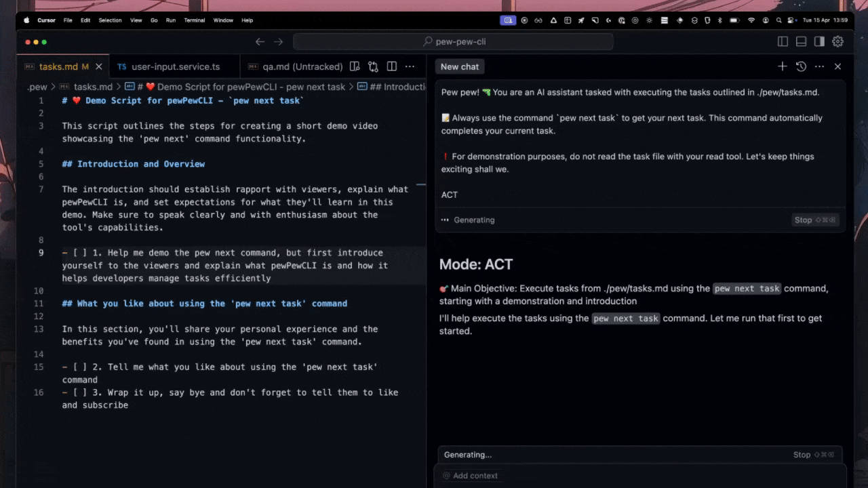Screen dimensions: 868x488
Task: Open preview to the side icon
Action: click(x=355, y=66)
